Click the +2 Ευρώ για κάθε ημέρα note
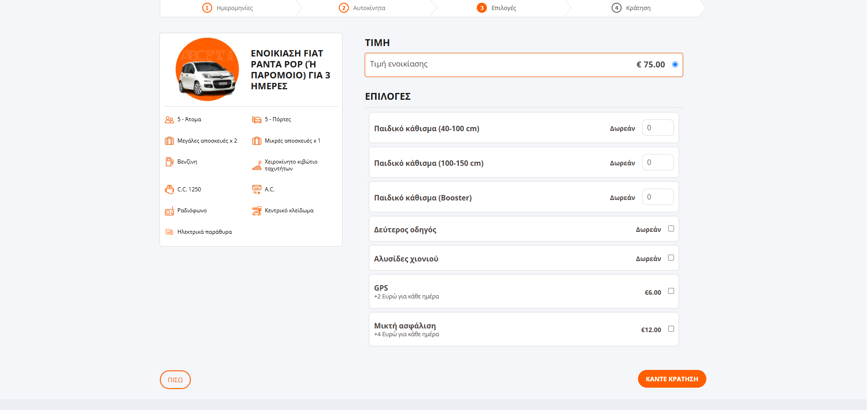The height and width of the screenshot is (410, 868). [406, 297]
